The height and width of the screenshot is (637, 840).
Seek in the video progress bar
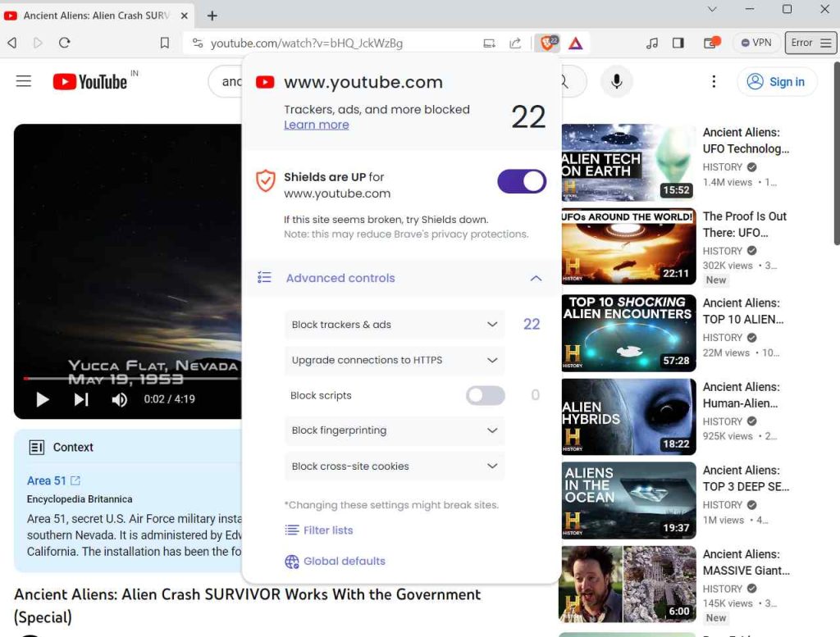[132, 379]
